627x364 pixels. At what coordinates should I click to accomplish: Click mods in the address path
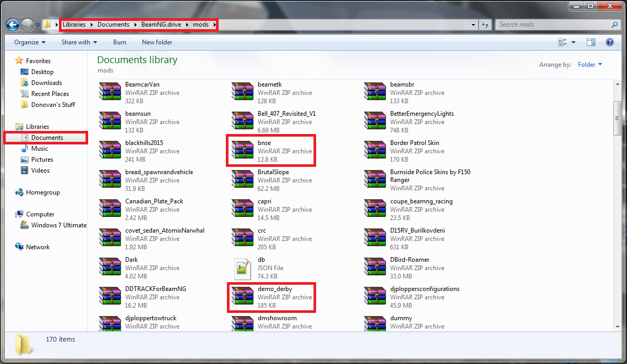point(201,25)
